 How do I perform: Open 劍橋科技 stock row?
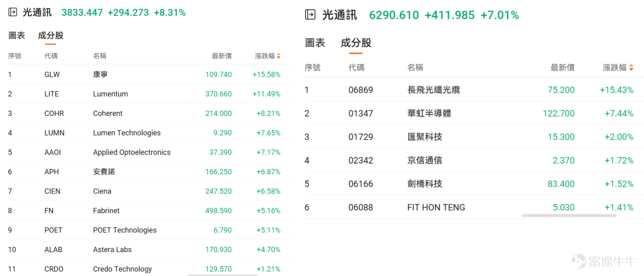tap(474, 184)
